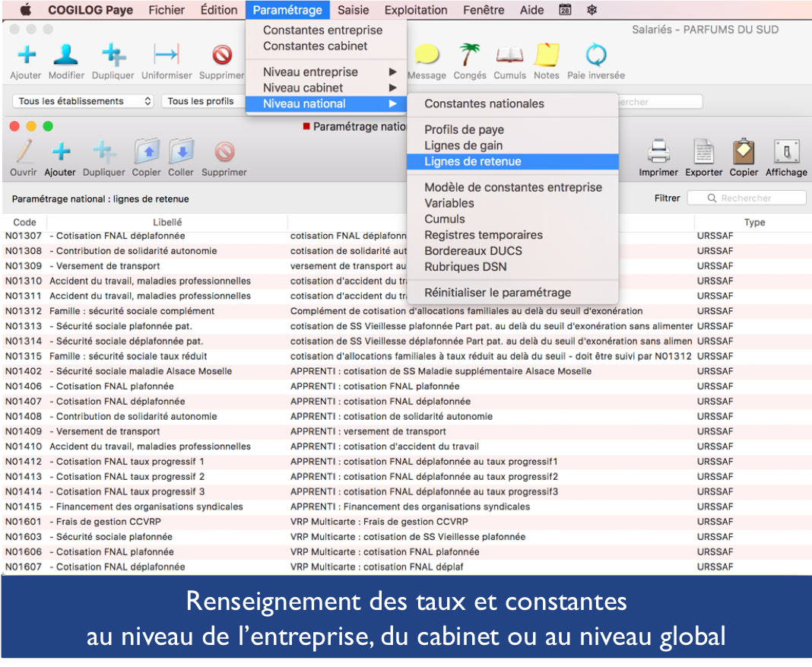Click the Filtrer Rechercher search field
The width and height of the screenshot is (812, 667).
click(746, 199)
